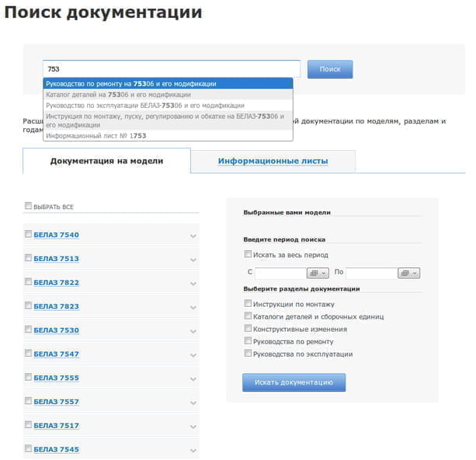
Task: Open the БЕЛАЗ 7555 link
Action: coord(56,378)
